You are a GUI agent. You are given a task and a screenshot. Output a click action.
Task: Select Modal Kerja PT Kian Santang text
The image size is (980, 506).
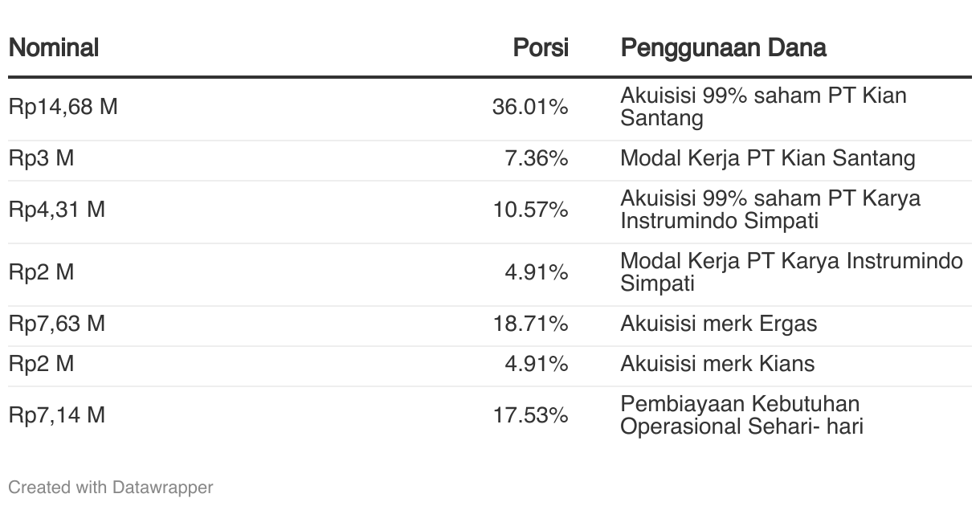click(x=767, y=158)
